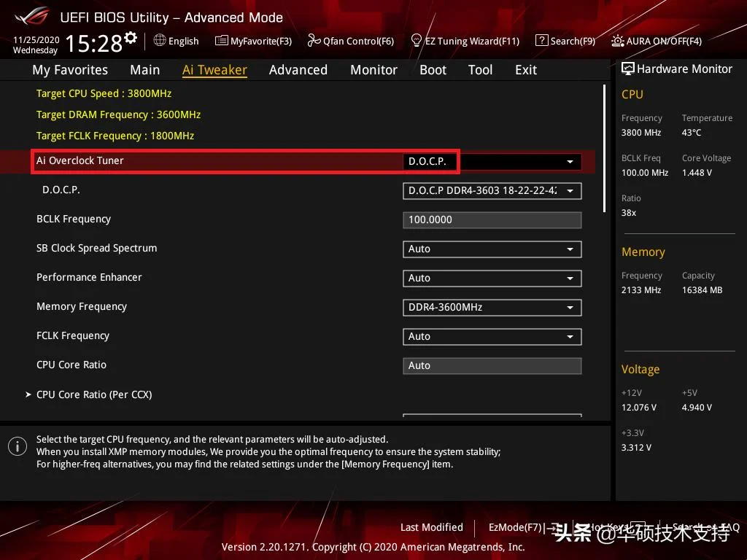Click the info icon in help panel

coord(18,446)
